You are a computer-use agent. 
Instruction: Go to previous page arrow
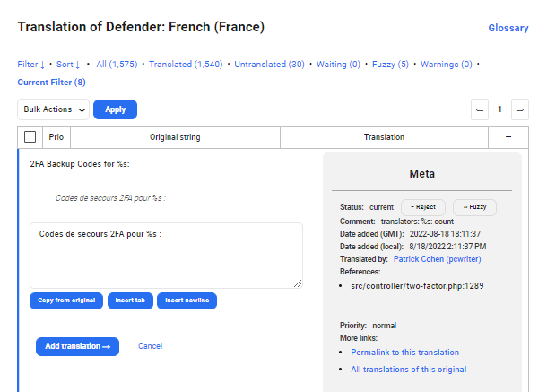pyautogui.click(x=480, y=109)
